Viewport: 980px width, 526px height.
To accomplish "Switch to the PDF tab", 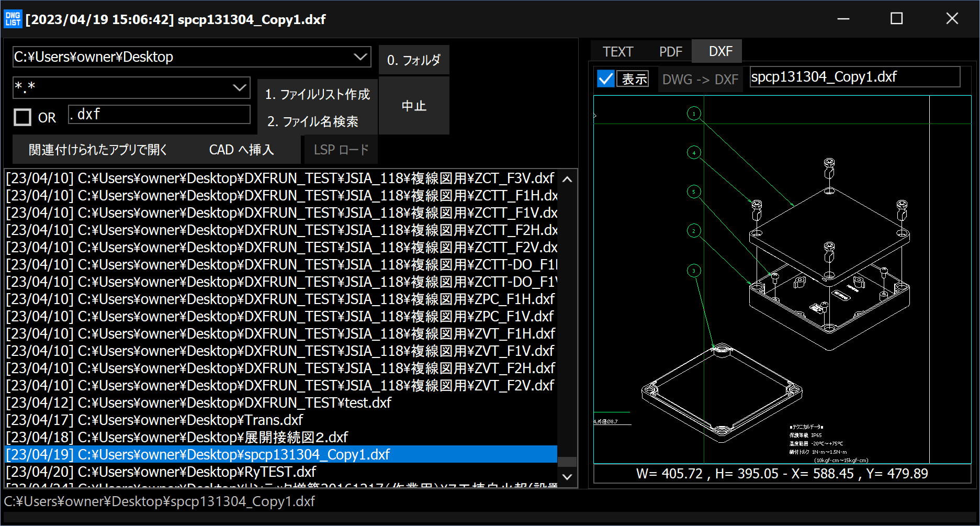I will (670, 52).
